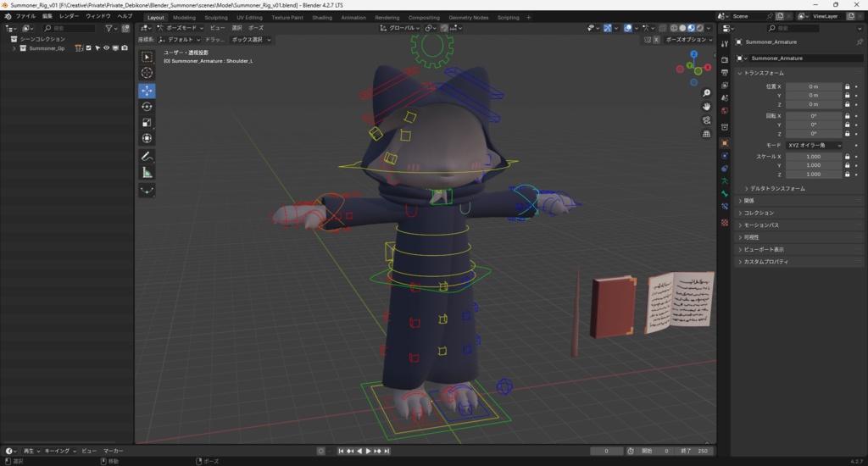Toggle Summoner_Gp viewport visibility eye
This screenshot has width=868, height=466.
106,48
